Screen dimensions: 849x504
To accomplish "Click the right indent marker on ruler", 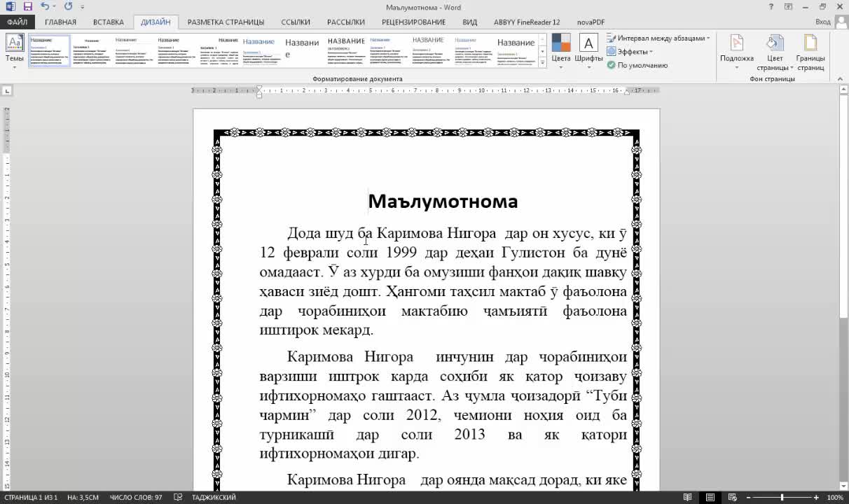I will tap(627, 92).
